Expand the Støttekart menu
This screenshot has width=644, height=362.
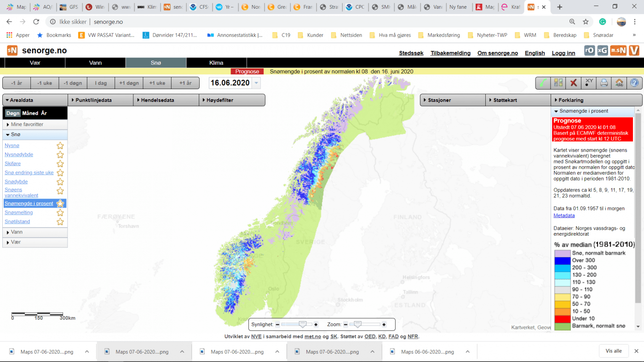coord(518,100)
